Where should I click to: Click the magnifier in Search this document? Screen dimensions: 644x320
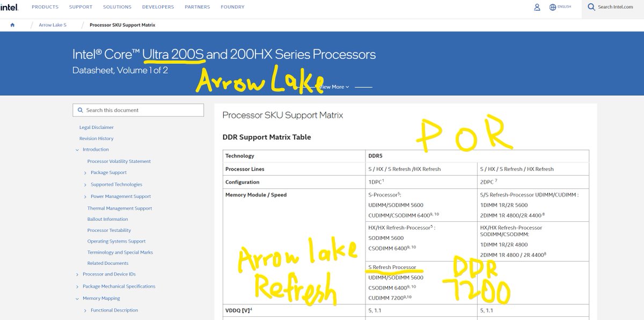pyautogui.click(x=80, y=110)
